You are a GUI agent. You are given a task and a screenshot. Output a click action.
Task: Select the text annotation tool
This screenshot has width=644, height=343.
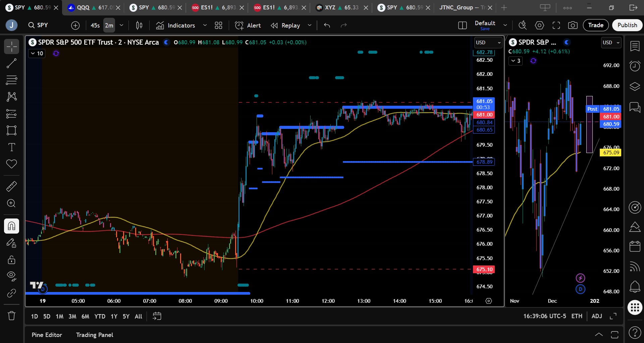tap(11, 147)
